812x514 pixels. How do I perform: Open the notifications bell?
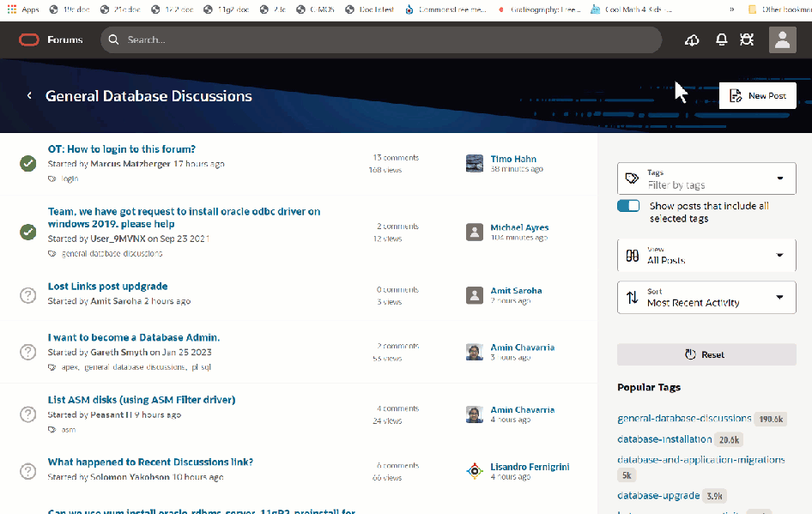(721, 40)
